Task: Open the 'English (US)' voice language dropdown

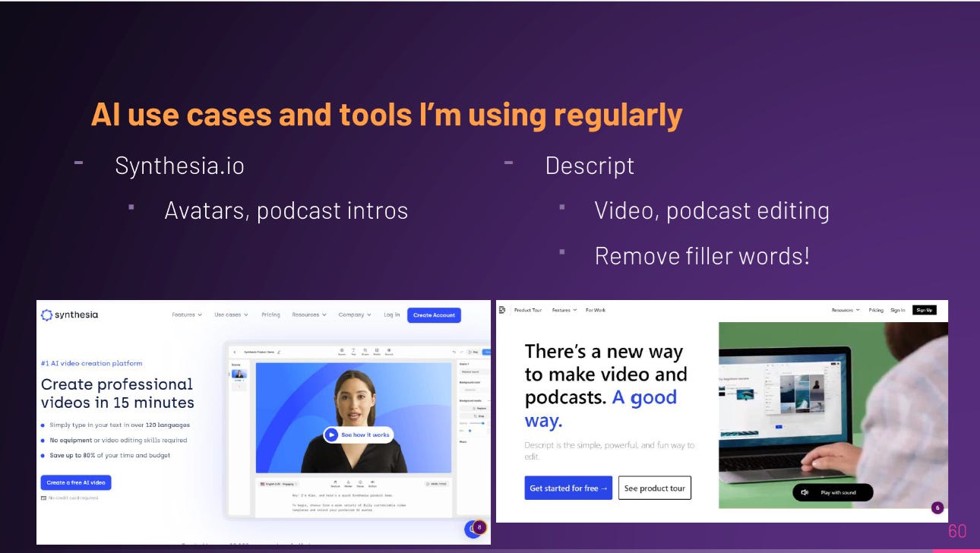Action: [279, 483]
